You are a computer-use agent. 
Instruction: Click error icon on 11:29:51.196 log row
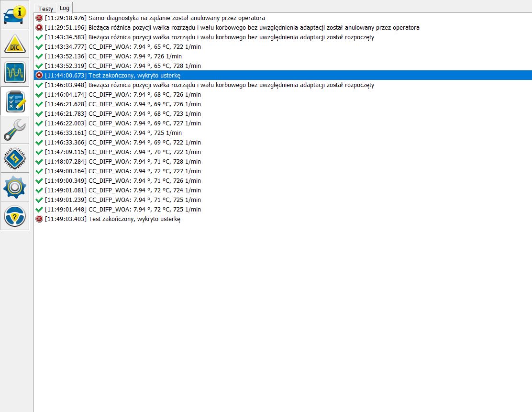39,27
